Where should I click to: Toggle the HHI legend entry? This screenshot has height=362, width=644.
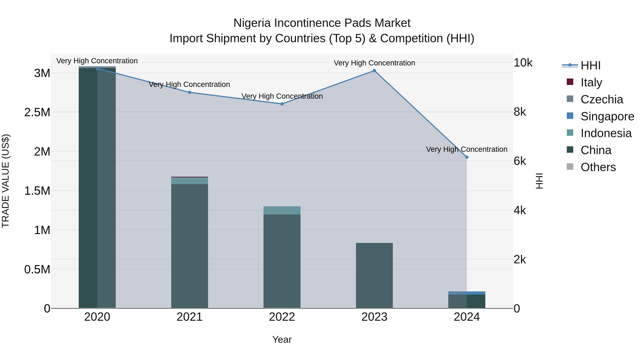581,65
